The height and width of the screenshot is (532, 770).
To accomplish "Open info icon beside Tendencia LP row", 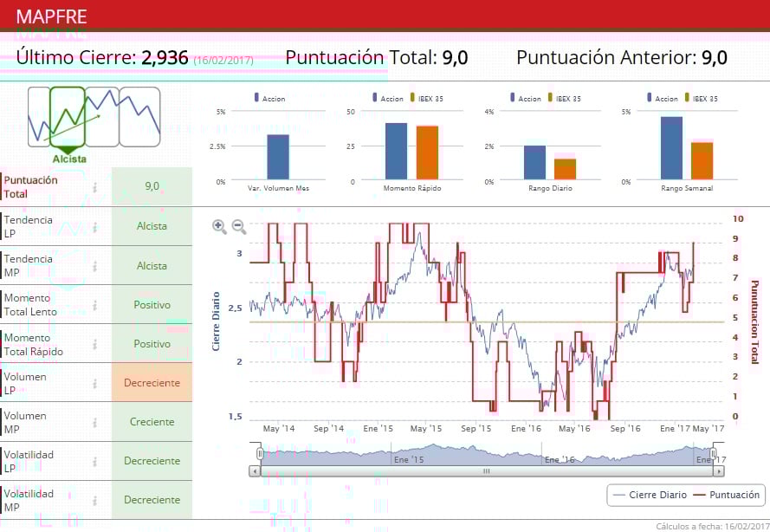I will pos(94,226).
